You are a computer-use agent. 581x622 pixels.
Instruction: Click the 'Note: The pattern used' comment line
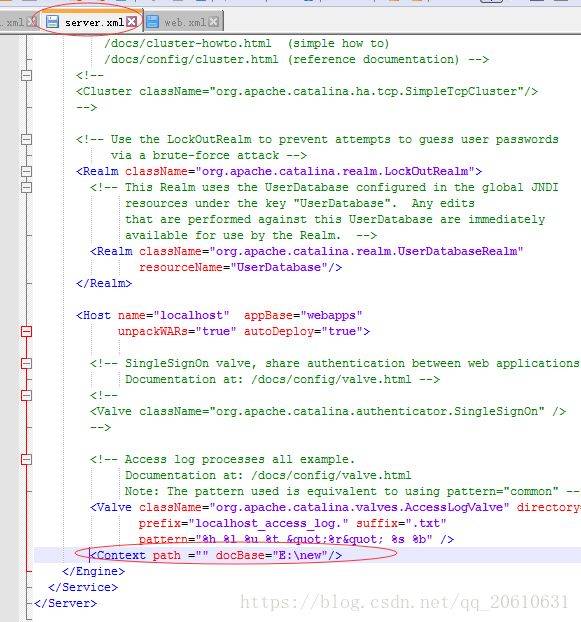[352, 491]
